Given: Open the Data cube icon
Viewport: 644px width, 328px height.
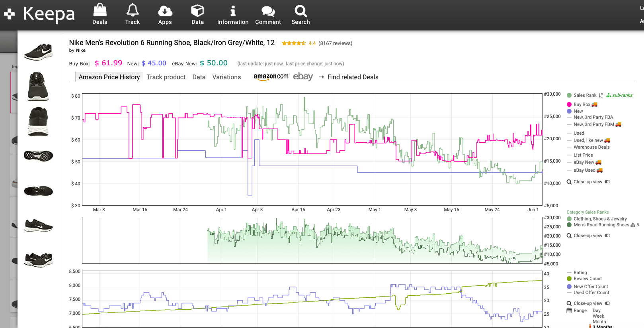Looking at the screenshot, I should tap(197, 10).
